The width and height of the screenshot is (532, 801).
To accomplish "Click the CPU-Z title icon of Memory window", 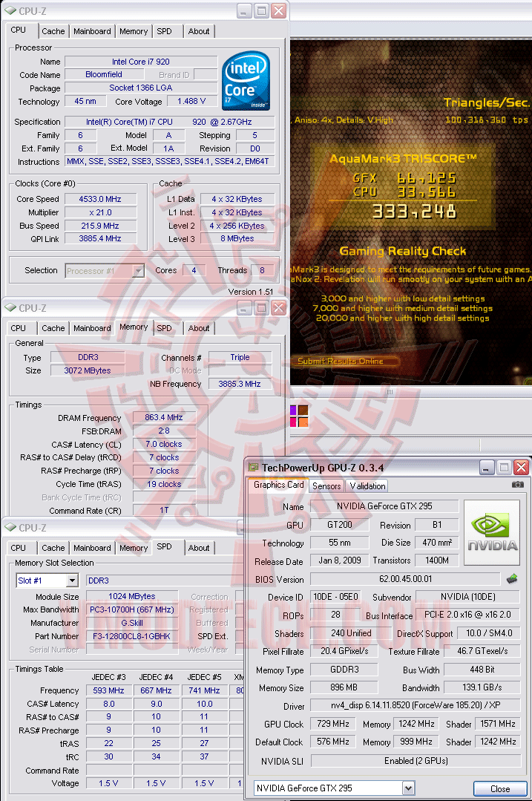I will pyautogui.click(x=10, y=307).
